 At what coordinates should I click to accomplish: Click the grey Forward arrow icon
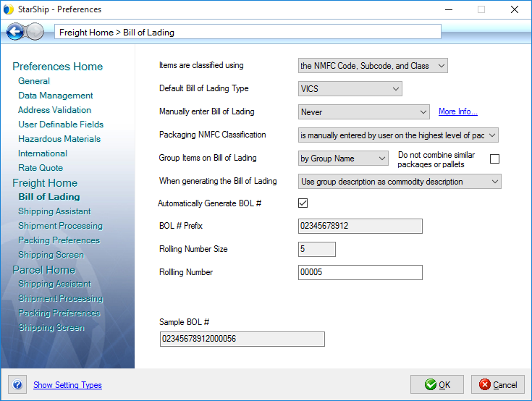[35, 32]
